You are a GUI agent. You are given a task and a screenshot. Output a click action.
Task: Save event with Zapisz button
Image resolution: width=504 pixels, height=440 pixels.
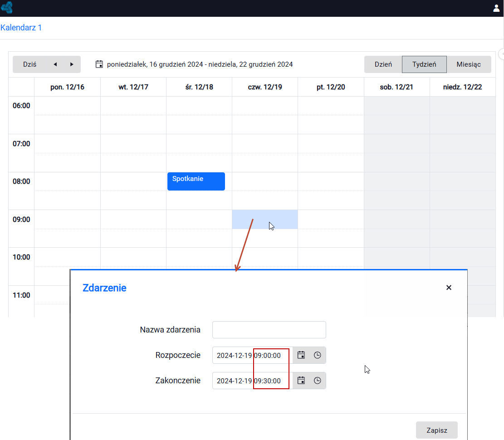point(437,430)
